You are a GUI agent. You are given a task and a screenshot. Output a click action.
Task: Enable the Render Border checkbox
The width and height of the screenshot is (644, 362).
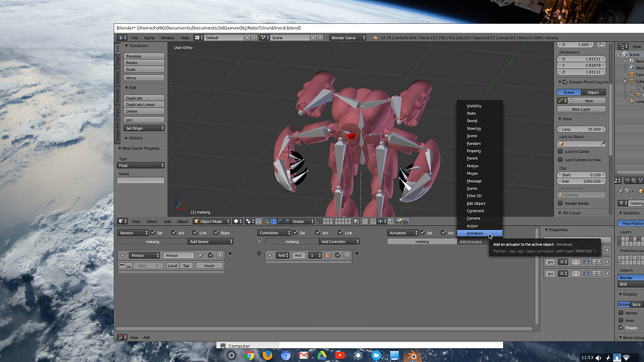click(x=560, y=203)
